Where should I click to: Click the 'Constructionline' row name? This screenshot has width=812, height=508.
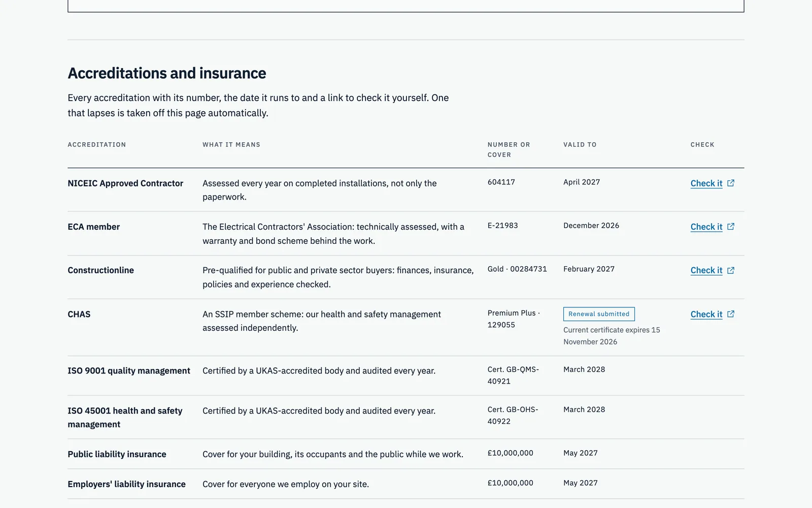(101, 270)
